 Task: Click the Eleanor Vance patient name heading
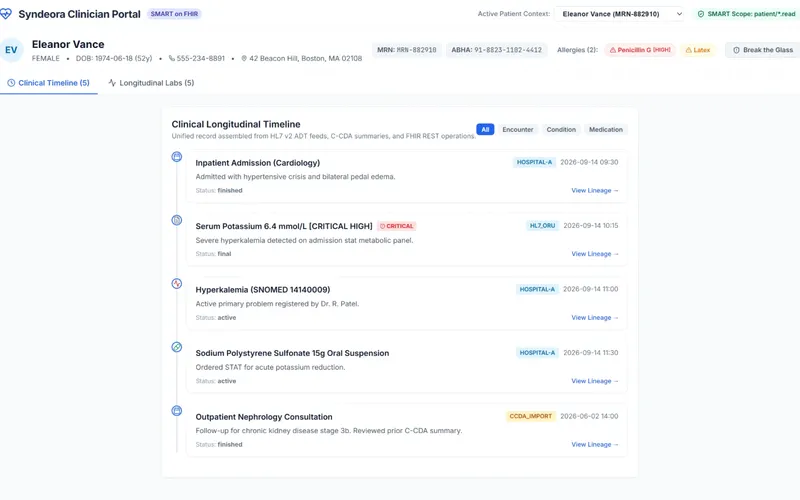tap(68, 44)
